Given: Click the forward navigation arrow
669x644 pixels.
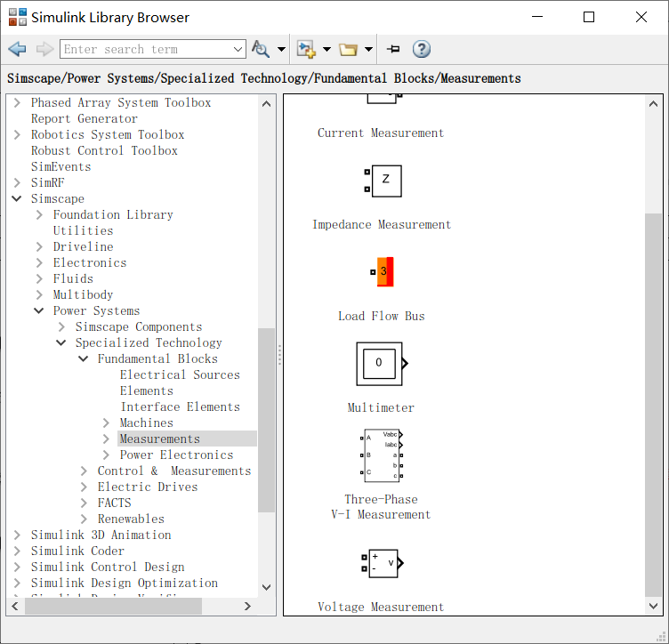Looking at the screenshot, I should click(x=44, y=49).
